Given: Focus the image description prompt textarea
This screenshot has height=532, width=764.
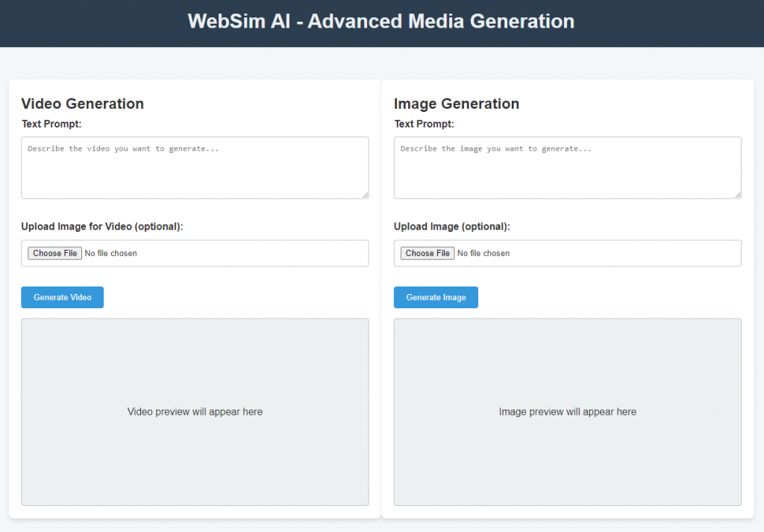Looking at the screenshot, I should click(x=567, y=168).
